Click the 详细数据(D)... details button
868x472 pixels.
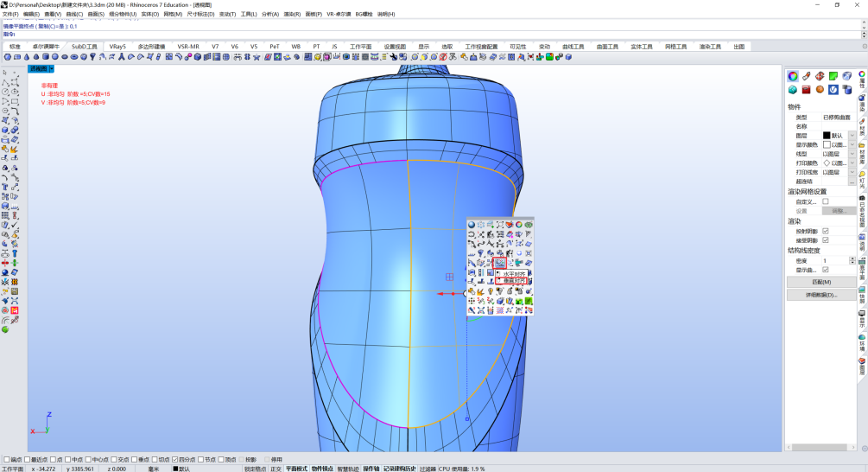click(821, 296)
